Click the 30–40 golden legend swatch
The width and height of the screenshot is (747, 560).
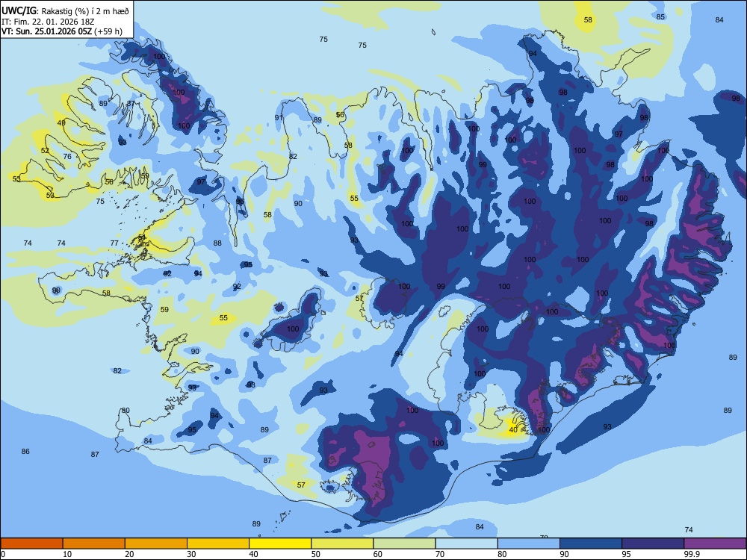(218, 544)
